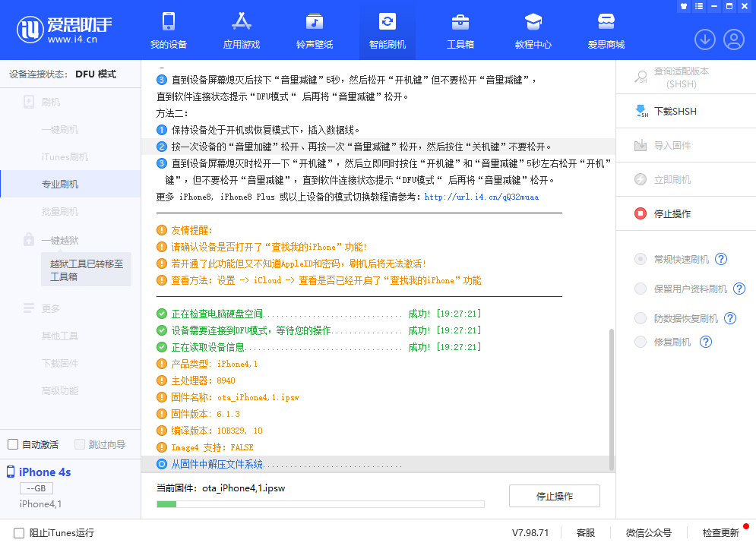
Task: Click the user account profile icon
Action: (x=733, y=39)
